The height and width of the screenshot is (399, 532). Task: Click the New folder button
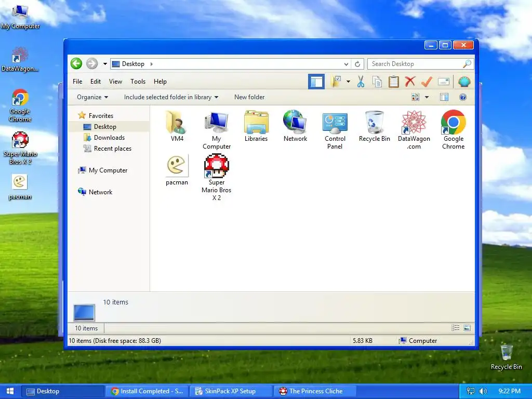pyautogui.click(x=249, y=97)
